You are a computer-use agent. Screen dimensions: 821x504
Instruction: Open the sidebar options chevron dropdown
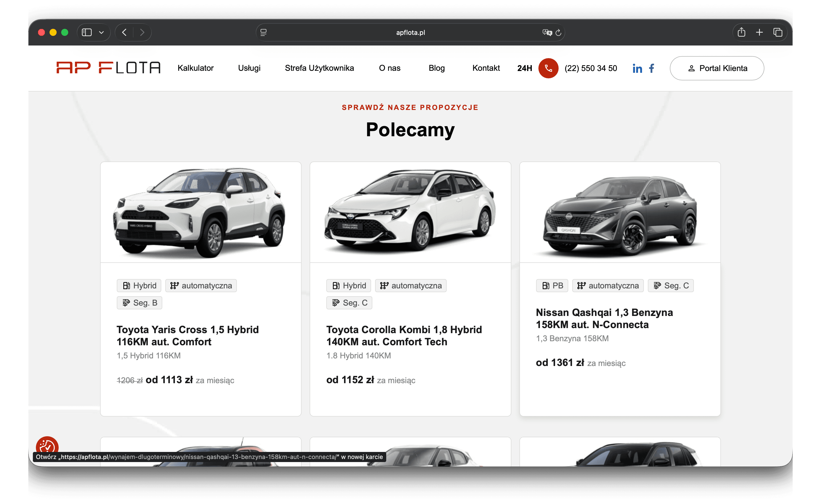click(x=102, y=32)
